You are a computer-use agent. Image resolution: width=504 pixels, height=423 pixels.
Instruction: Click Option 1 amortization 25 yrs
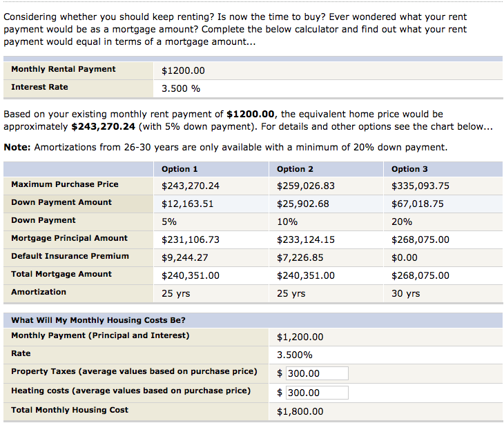tap(175, 293)
